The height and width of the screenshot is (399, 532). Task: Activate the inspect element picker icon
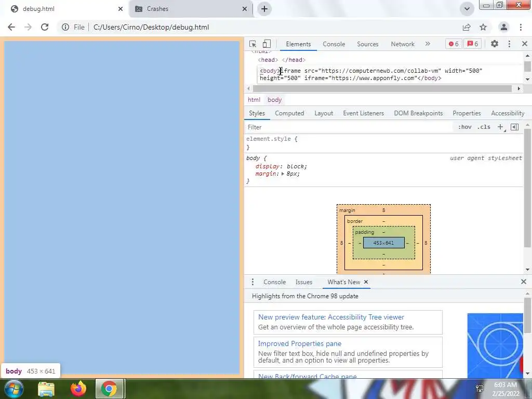pyautogui.click(x=252, y=44)
